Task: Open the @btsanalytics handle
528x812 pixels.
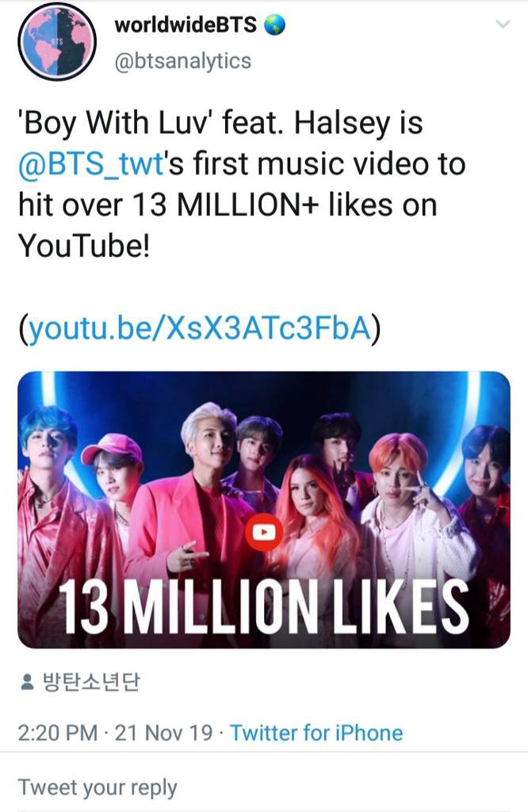Action: [x=182, y=61]
